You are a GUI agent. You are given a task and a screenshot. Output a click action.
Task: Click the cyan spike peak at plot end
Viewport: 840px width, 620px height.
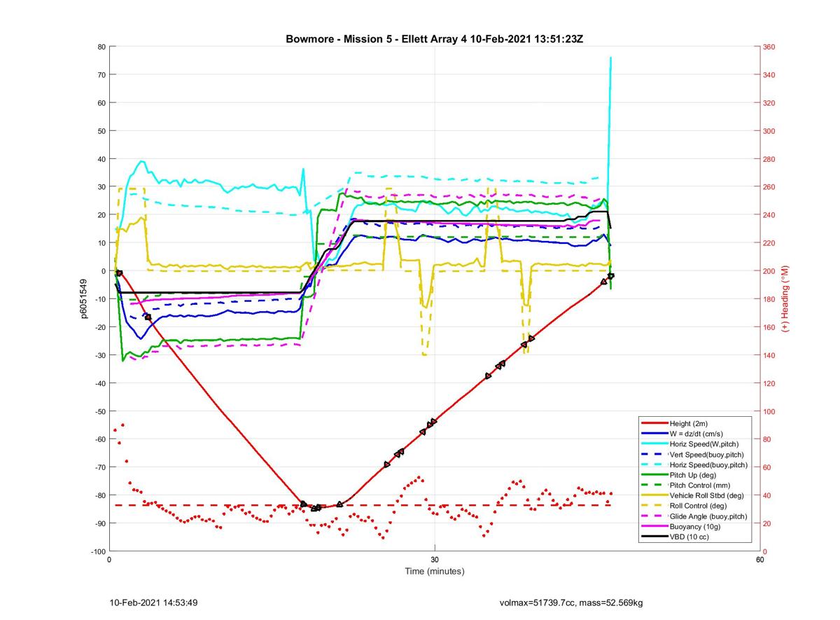[x=611, y=58]
